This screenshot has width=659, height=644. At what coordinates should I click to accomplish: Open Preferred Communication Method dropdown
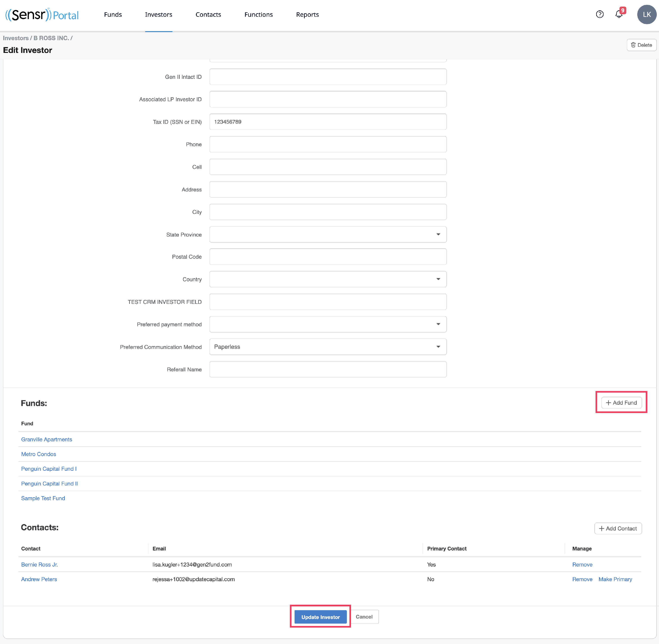click(328, 347)
